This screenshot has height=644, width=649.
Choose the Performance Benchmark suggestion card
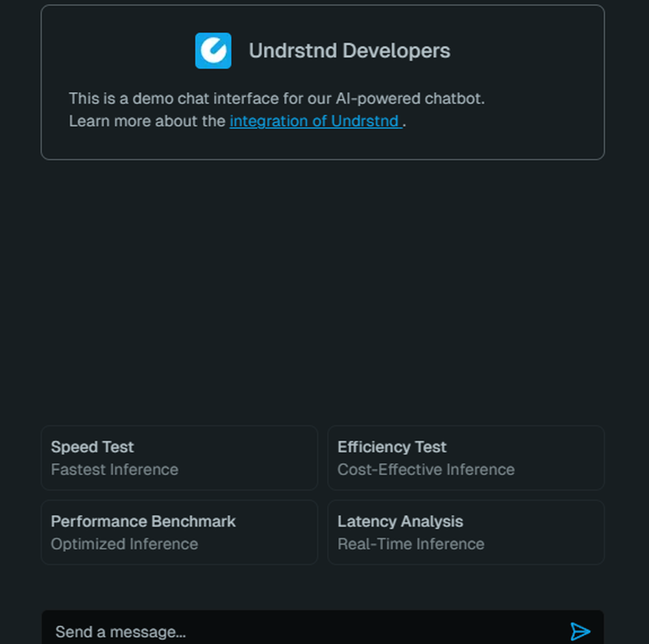tap(179, 532)
